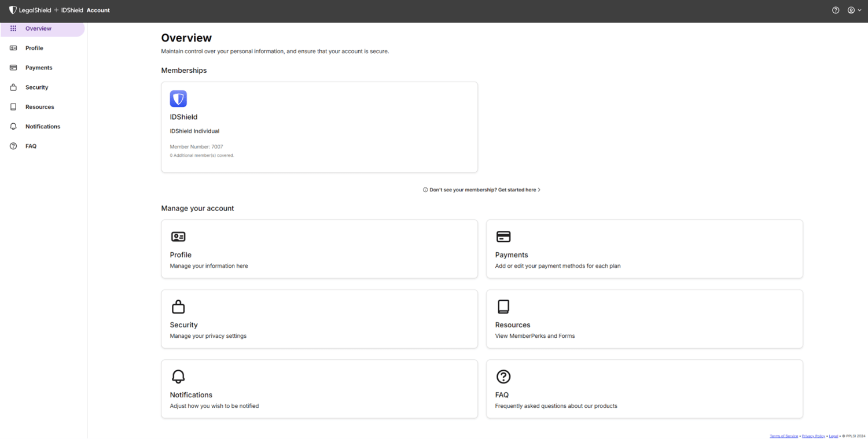The image size is (868, 439).
Task: Open FAQ from the sidebar menu
Action: (x=31, y=146)
